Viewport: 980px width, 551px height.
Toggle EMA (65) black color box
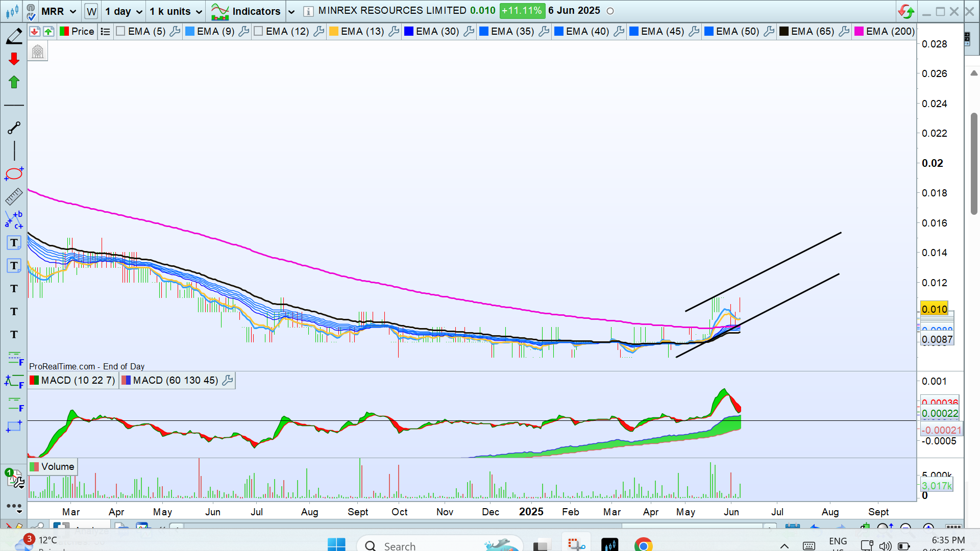tap(784, 32)
